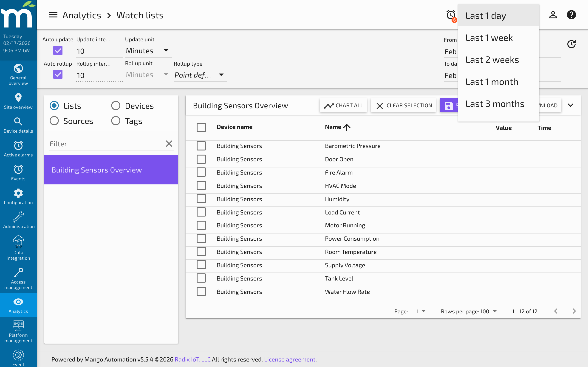Screen dimensions: 588x367
Task: Check the Barometric Pressure row checkbox
Action: 201,146
